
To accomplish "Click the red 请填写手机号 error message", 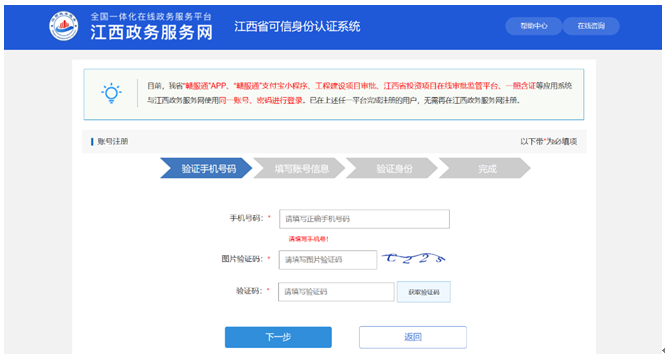I will tap(308, 239).
